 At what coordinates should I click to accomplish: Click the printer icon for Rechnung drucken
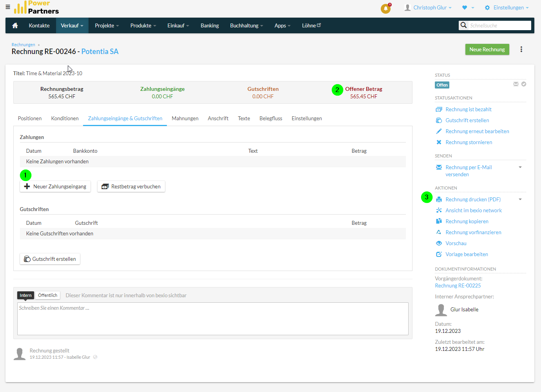pyautogui.click(x=439, y=199)
